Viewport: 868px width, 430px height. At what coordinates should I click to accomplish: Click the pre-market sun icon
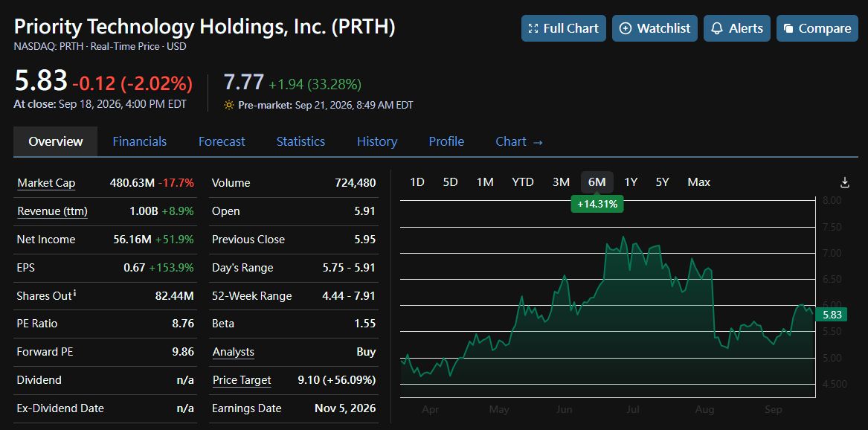point(229,105)
